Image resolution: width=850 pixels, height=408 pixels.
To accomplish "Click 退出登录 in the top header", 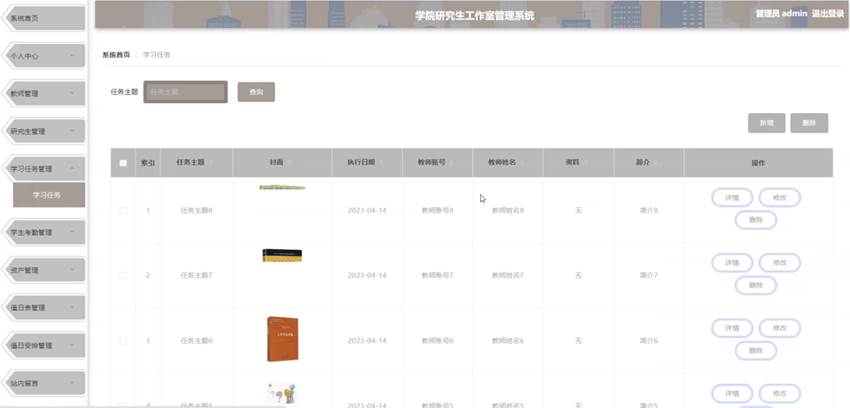I will coord(828,14).
